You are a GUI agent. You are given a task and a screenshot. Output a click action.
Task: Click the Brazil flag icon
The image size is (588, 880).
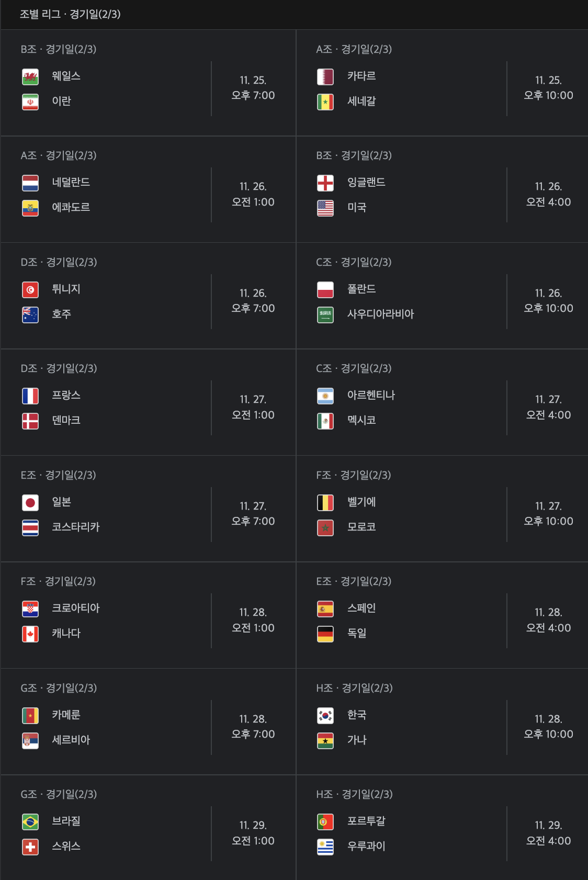30,822
